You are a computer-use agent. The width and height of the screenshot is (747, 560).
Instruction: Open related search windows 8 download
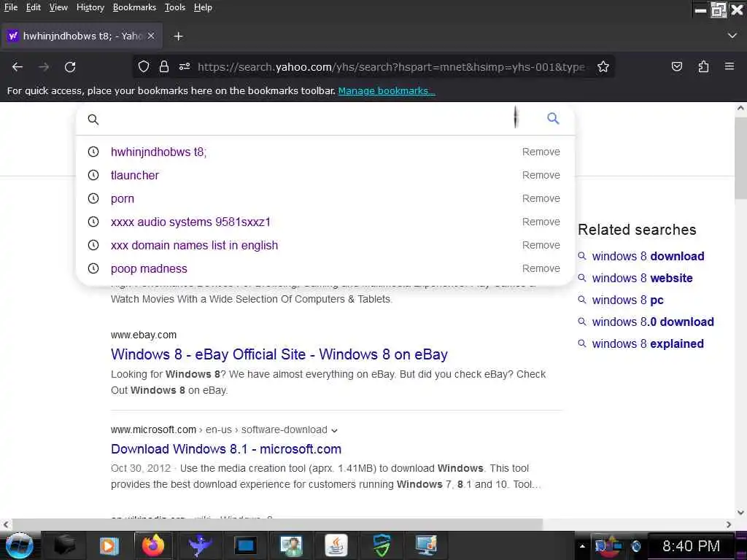[x=648, y=256]
